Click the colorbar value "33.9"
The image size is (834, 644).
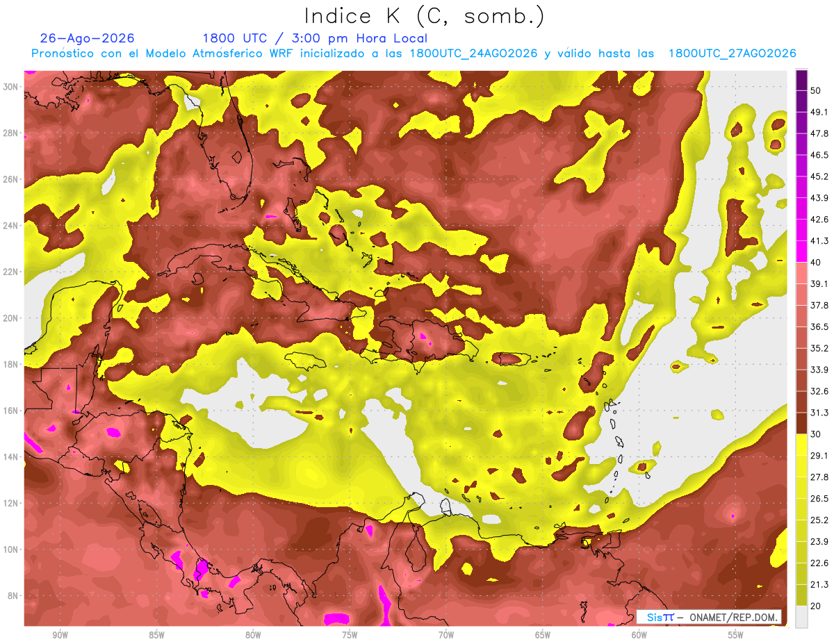[x=819, y=370]
